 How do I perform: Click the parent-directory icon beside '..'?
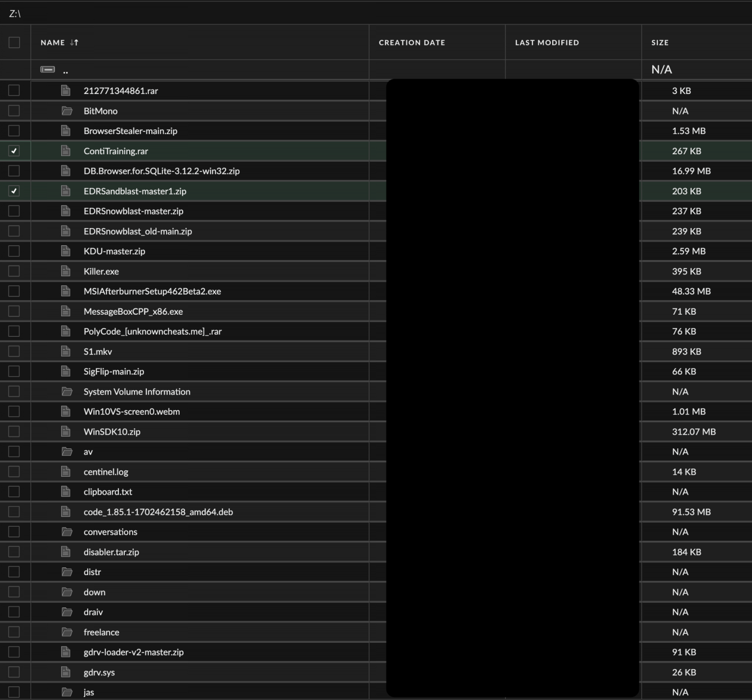tap(47, 70)
